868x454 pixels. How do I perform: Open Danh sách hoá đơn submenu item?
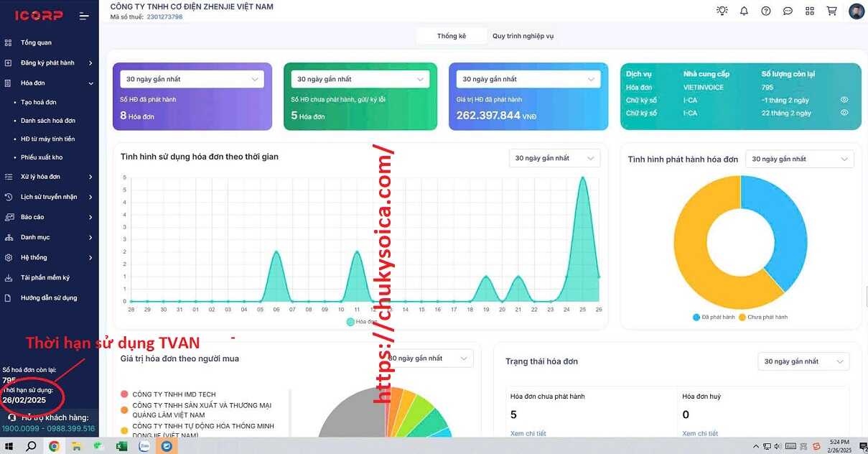pyautogui.click(x=48, y=121)
